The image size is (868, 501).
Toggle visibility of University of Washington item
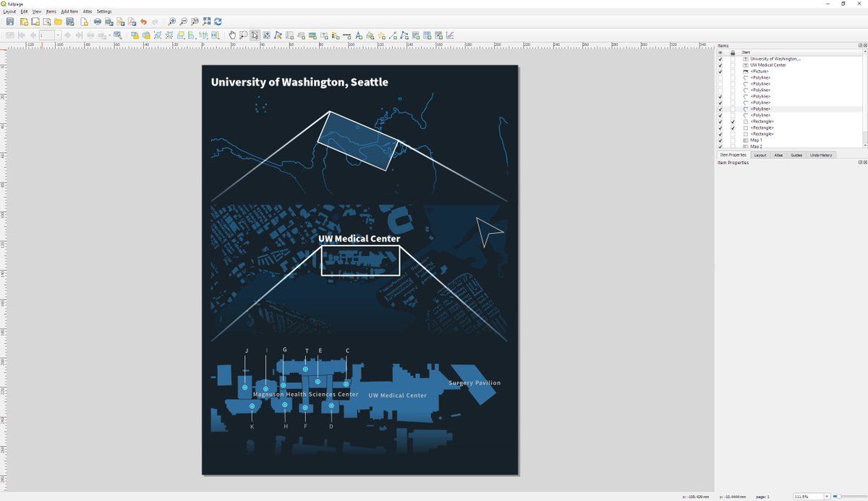[720, 59]
